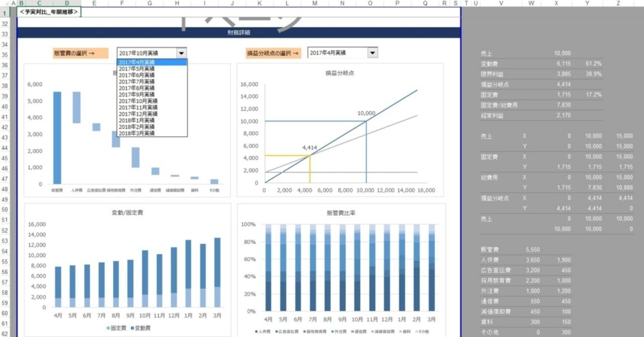
Task: Click the 17.2% cell
Action: [x=593, y=95]
